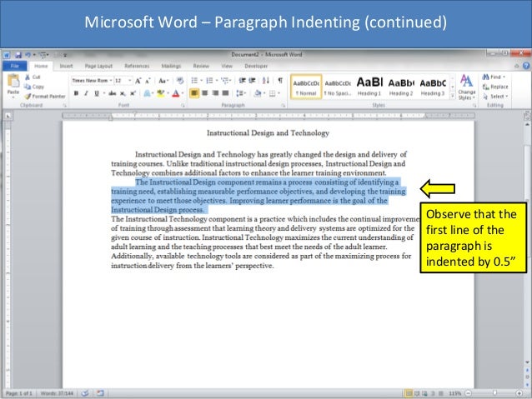Image resolution: width=532 pixels, height=399 pixels.
Task: Open Microsoft Word Help icon
Action: pyautogui.click(x=526, y=66)
